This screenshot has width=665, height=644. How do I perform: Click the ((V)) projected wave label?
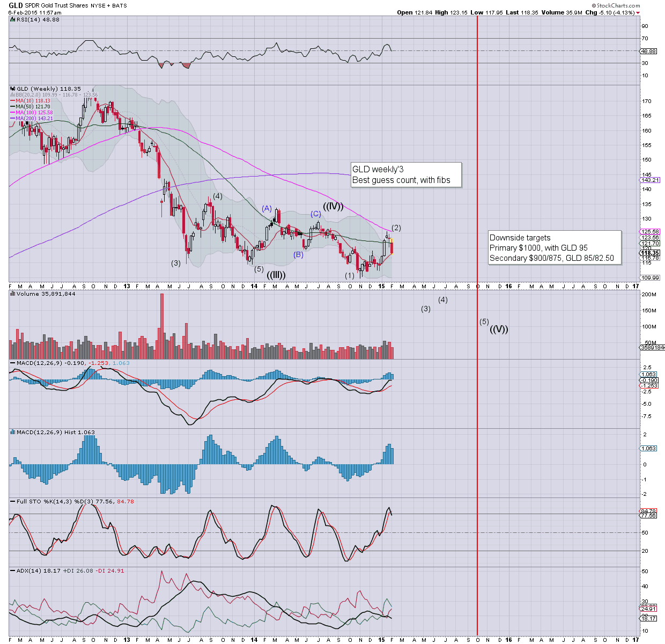[x=499, y=329]
